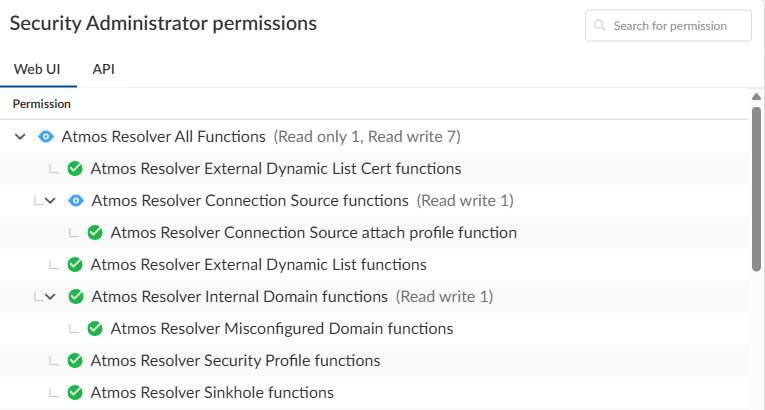
Task: Click green check beside Security Profile functions
Action: 75,361
